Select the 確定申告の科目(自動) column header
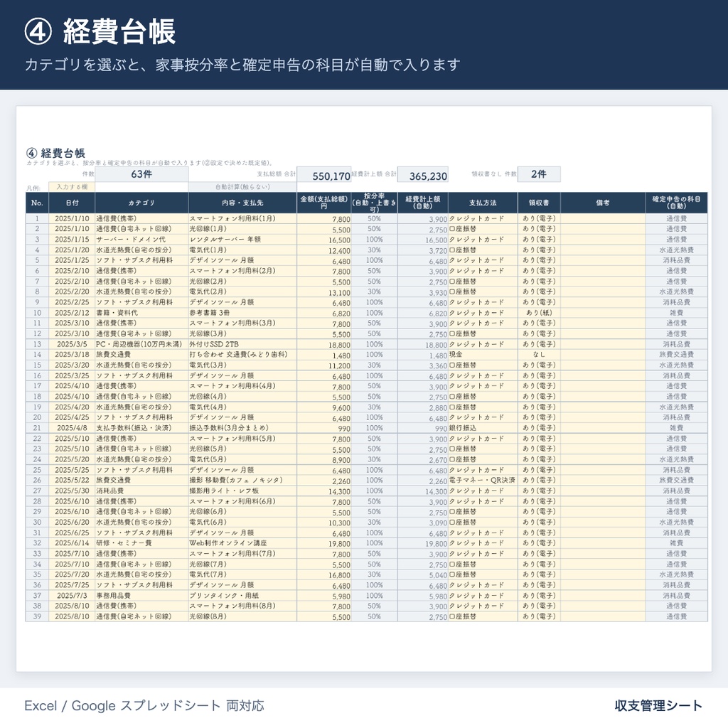Image resolution: width=728 pixels, height=728 pixels. click(x=677, y=203)
